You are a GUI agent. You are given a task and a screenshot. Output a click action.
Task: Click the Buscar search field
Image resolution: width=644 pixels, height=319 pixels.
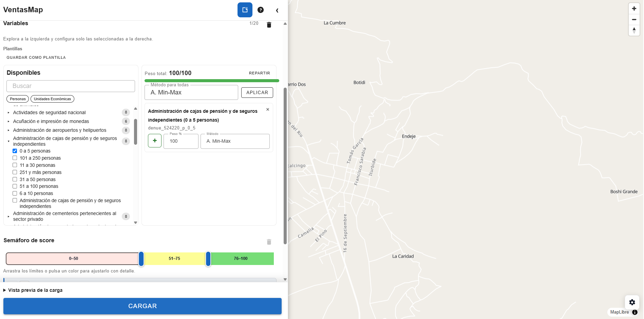point(71,86)
